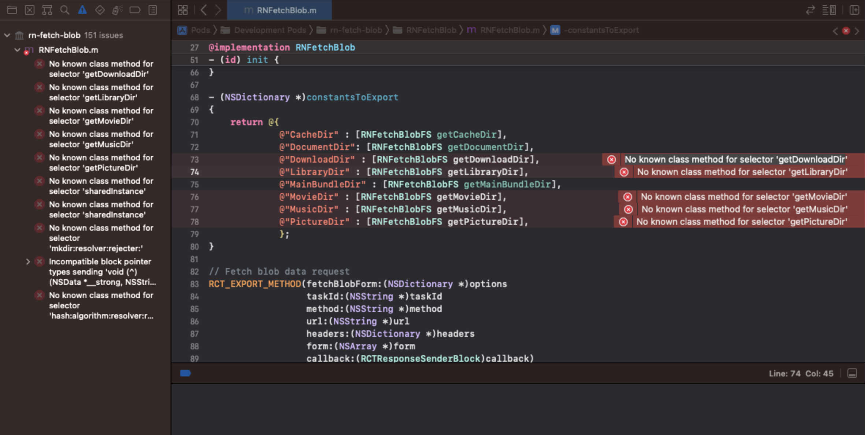The height and width of the screenshot is (435, 868).
Task: Click error icon on line 77
Action: [x=628, y=209]
